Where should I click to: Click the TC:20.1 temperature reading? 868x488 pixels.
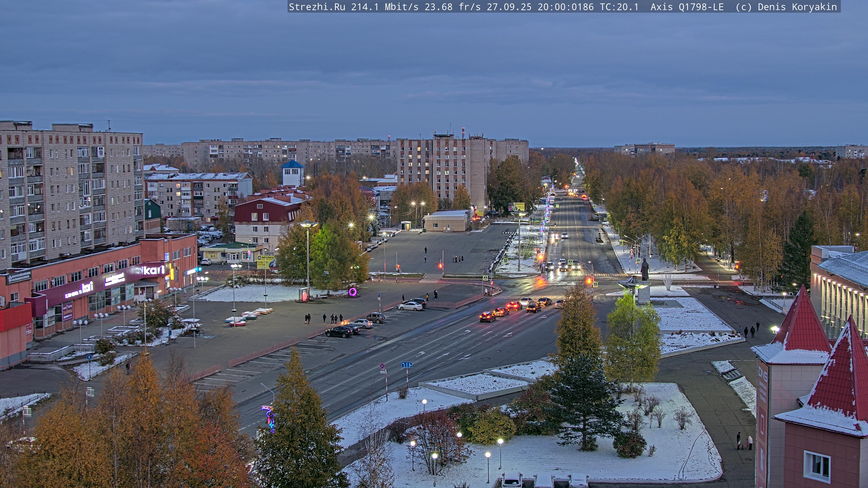pyautogui.click(x=619, y=7)
